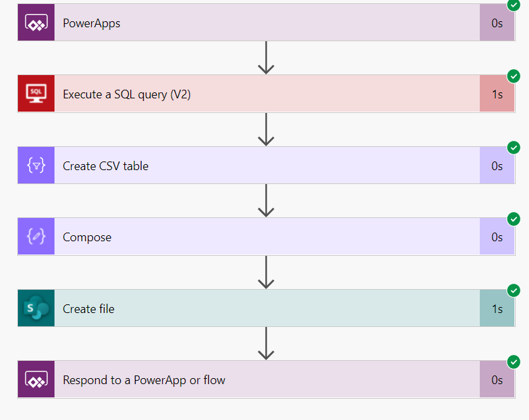This screenshot has height=420, width=529.
Task: Click the SQL connector icon
Action: pos(36,94)
